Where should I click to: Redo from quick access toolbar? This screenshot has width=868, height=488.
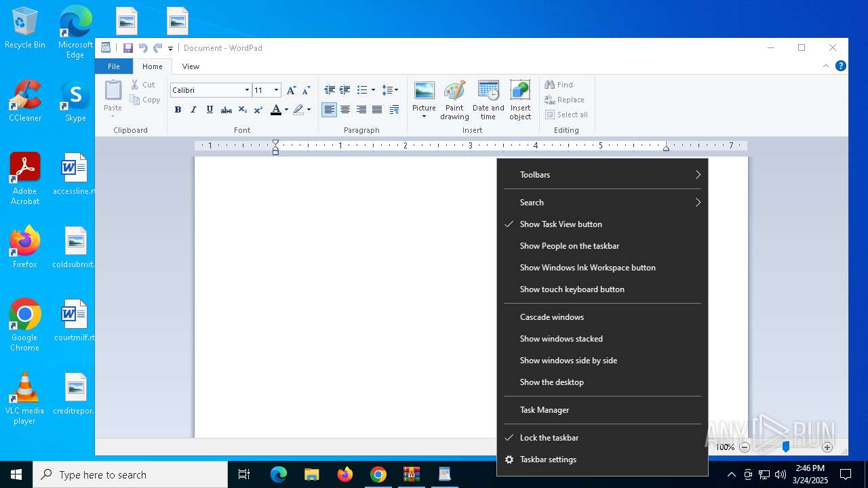(157, 48)
